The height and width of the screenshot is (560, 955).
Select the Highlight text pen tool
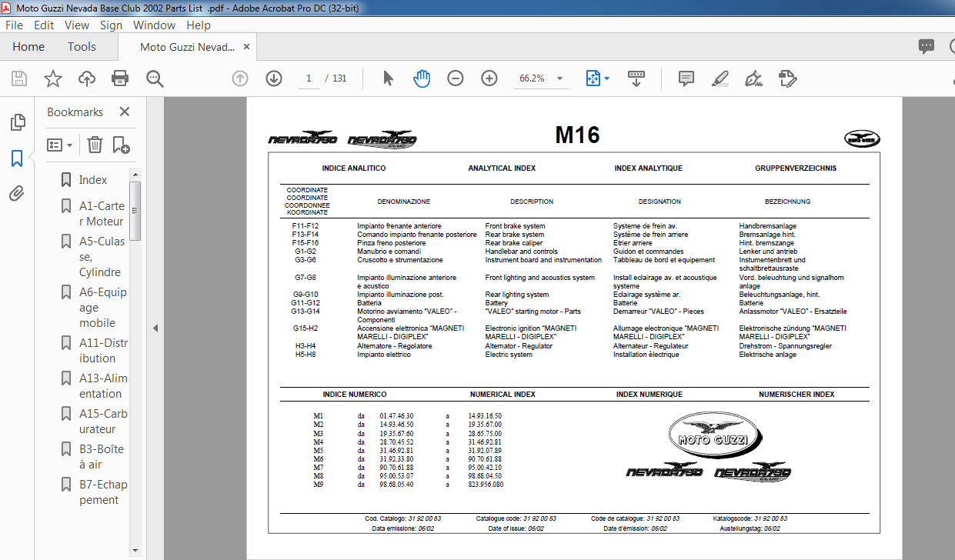[x=720, y=78]
